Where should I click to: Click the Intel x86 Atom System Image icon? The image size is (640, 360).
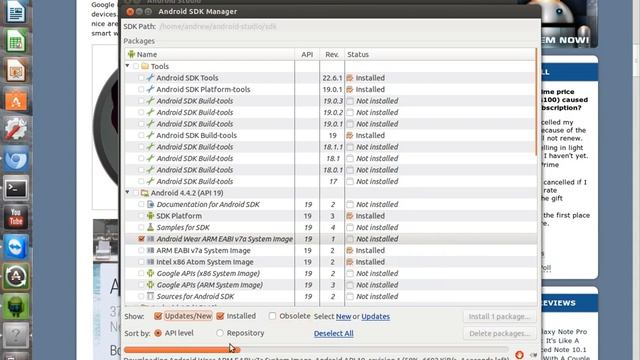pos(150,262)
